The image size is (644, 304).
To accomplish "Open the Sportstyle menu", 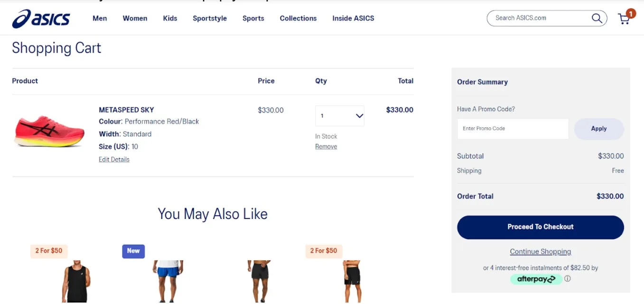I will 210,19.
